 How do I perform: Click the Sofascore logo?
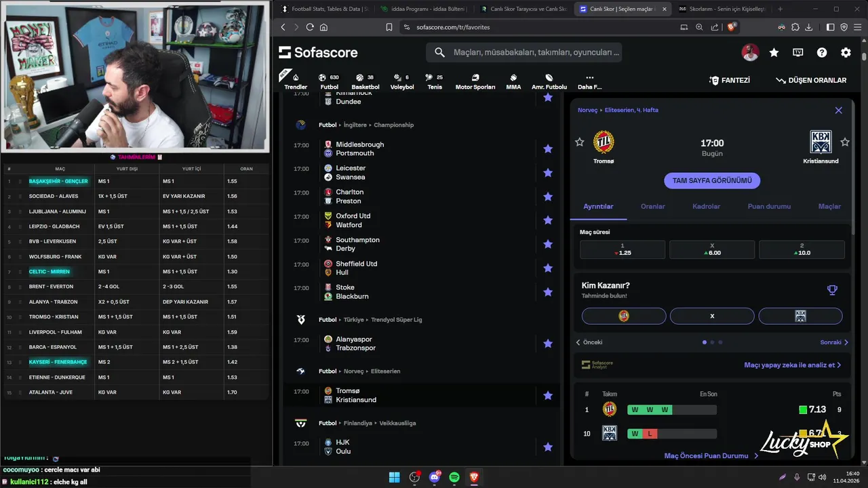pos(318,52)
